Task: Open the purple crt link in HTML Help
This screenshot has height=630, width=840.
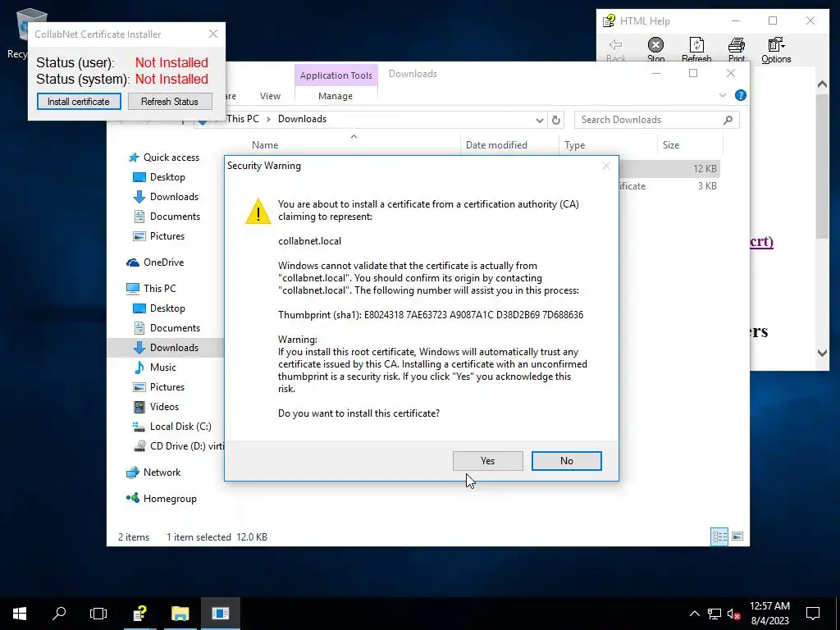Action: (x=761, y=242)
